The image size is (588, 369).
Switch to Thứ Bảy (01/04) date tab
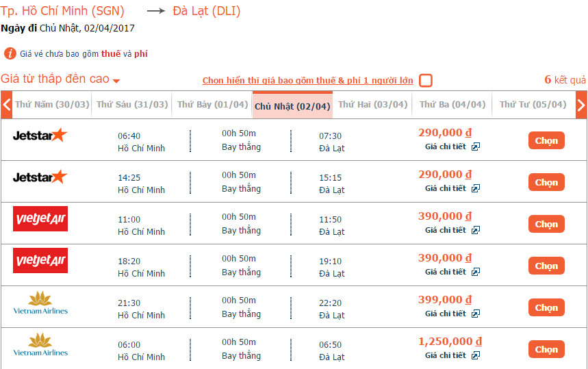coord(212,105)
